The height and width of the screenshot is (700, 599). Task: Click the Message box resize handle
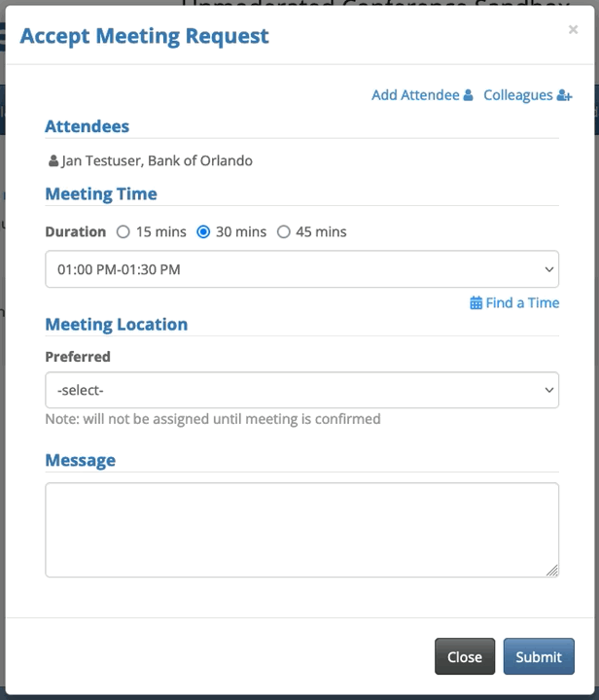click(x=552, y=571)
